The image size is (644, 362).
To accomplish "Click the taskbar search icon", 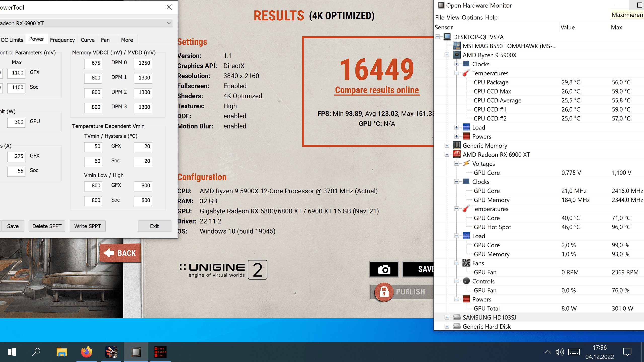I will coord(36,352).
